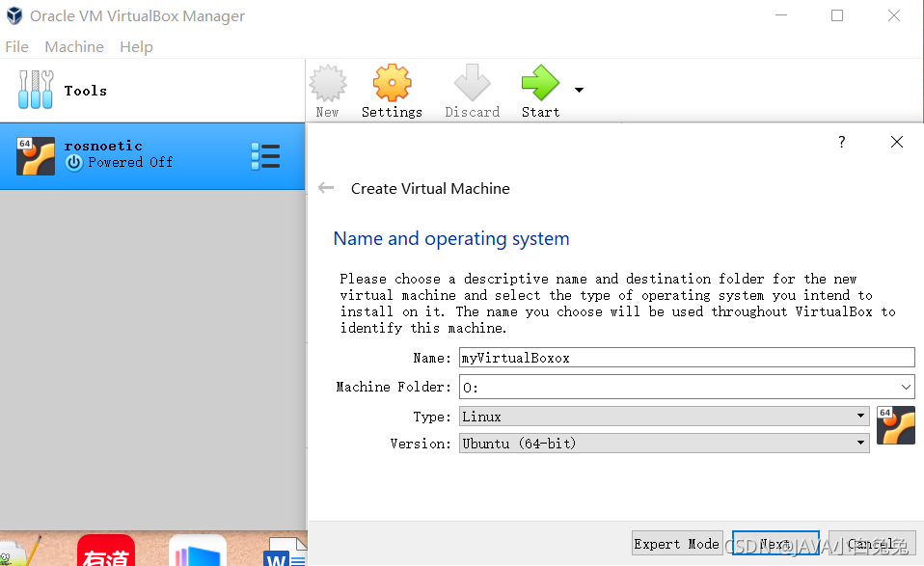924x566 pixels.
Task: Click the dialog help question mark
Action: pyautogui.click(x=841, y=142)
